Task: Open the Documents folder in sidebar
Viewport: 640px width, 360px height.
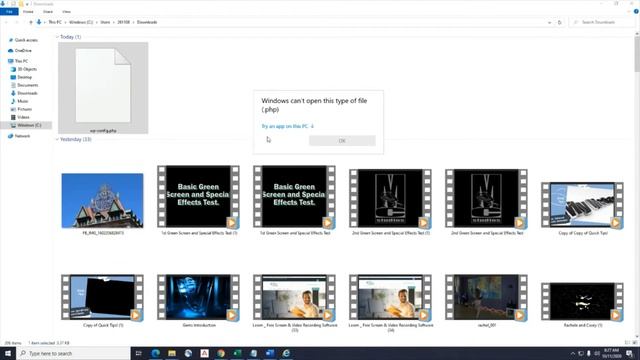Action: [24, 85]
